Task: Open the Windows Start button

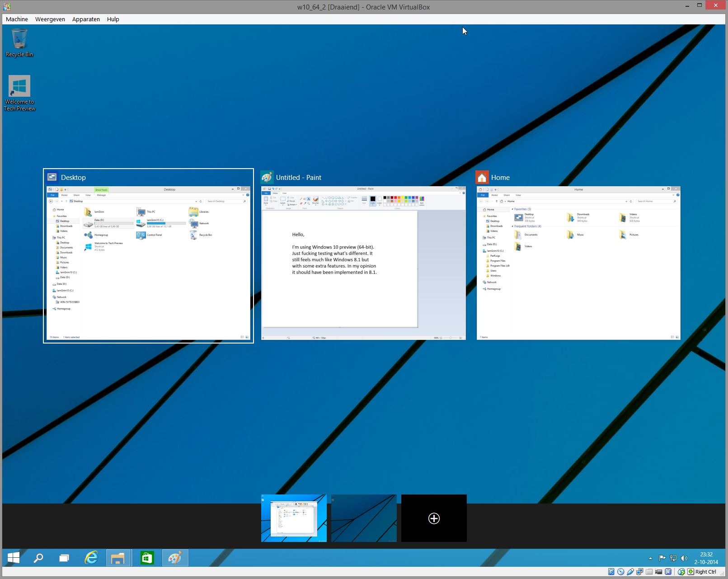Action: click(x=14, y=558)
